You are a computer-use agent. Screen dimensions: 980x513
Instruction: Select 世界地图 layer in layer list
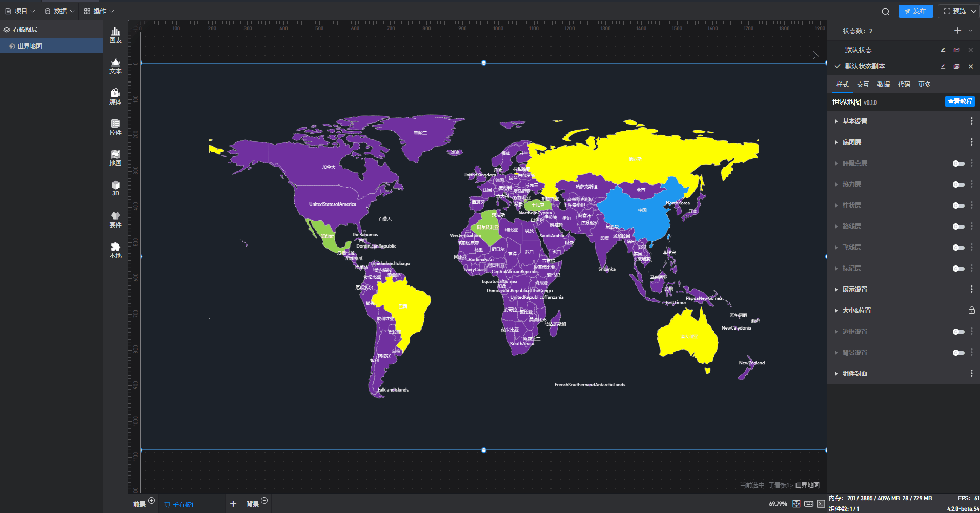pyautogui.click(x=30, y=46)
